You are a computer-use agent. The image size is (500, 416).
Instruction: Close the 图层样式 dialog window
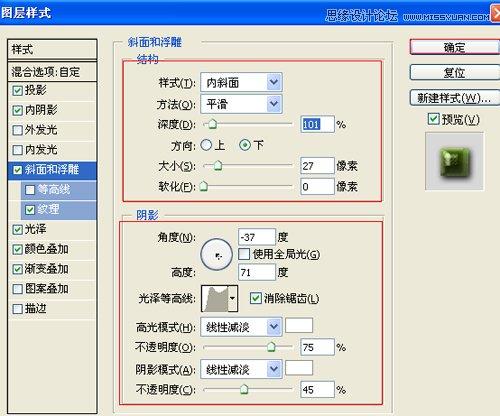tap(496, 13)
